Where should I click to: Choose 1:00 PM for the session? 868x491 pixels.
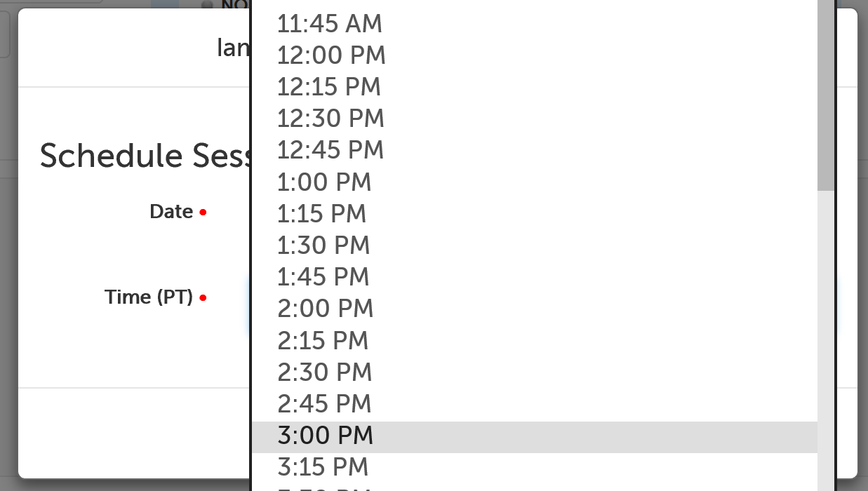coord(324,182)
